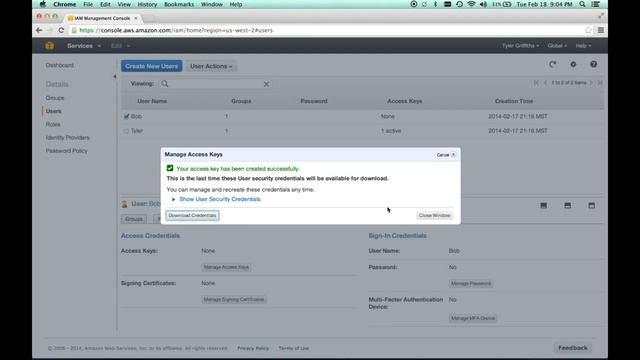Screen dimensions: 640x360
Task: Open Identity Providers in the sidebar
Action: coord(67,138)
